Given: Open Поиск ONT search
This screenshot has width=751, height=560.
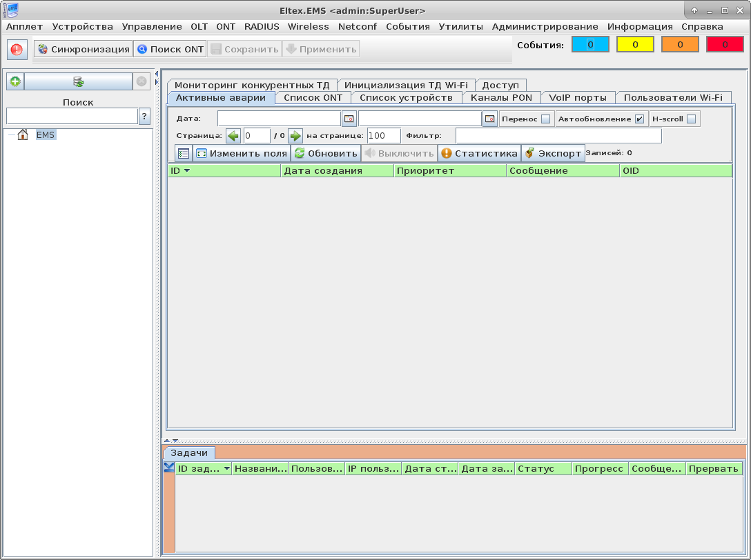Looking at the screenshot, I should 170,49.
